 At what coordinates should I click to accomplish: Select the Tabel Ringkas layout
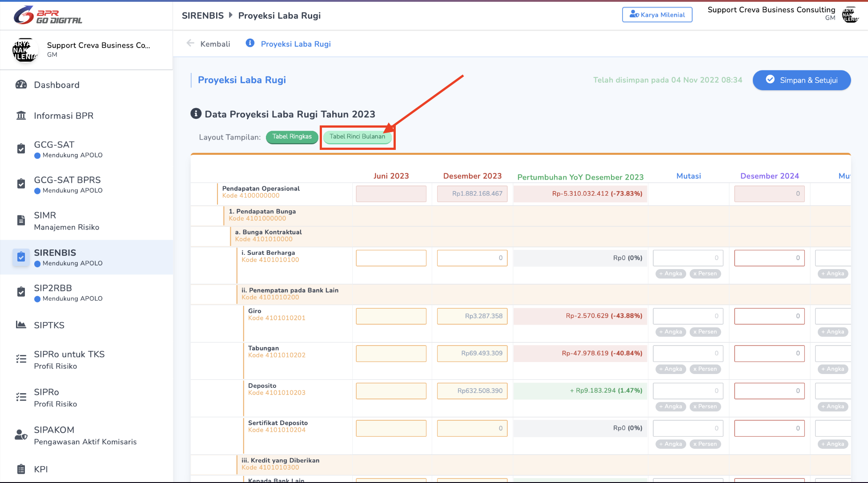coord(292,137)
